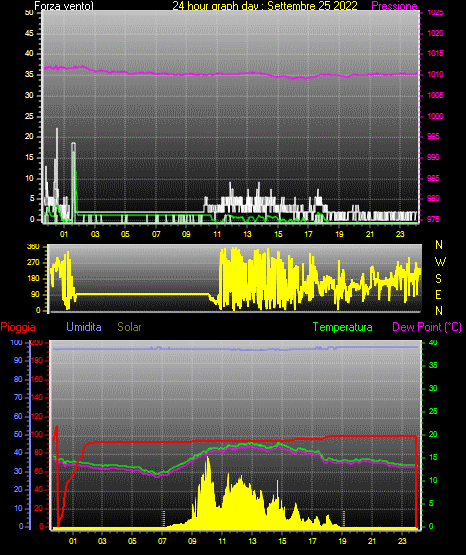The height and width of the screenshot is (555, 466).
Task: Click the Dew Point (°C) legend label
Action: 427,327
